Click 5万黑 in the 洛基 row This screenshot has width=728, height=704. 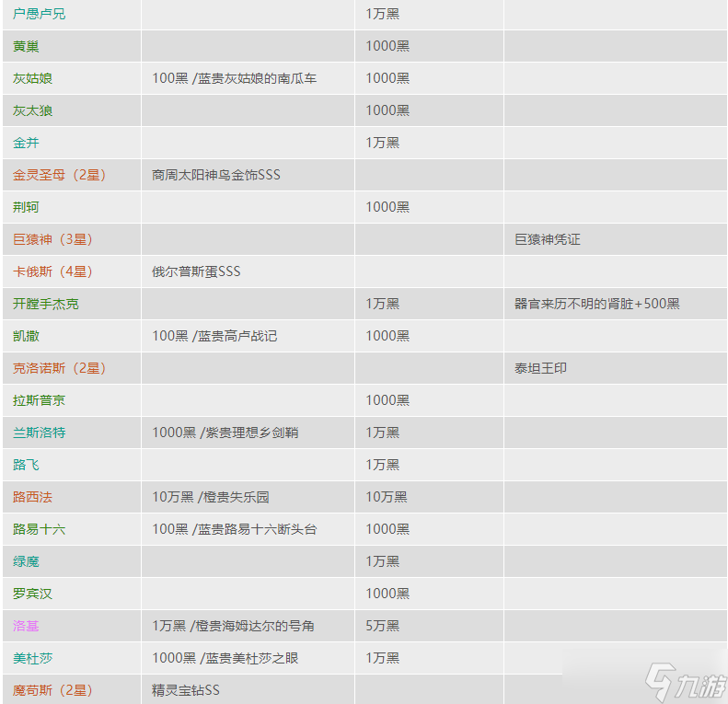coord(383,626)
